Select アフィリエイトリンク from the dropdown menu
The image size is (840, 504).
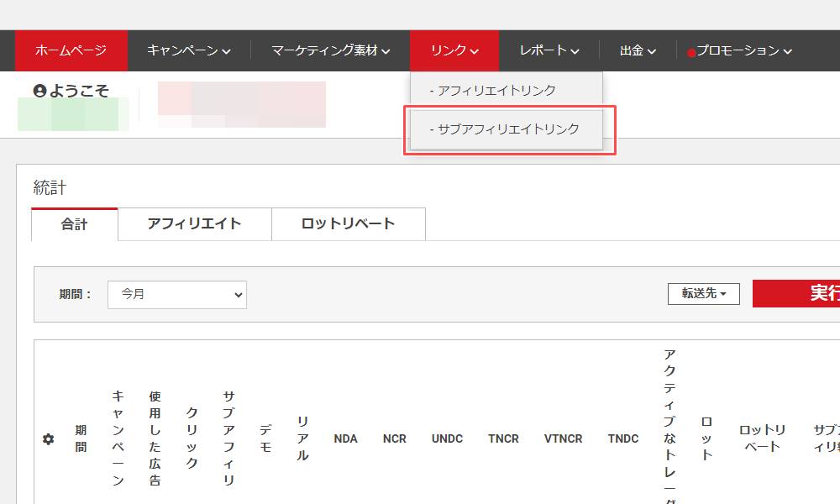click(x=499, y=89)
